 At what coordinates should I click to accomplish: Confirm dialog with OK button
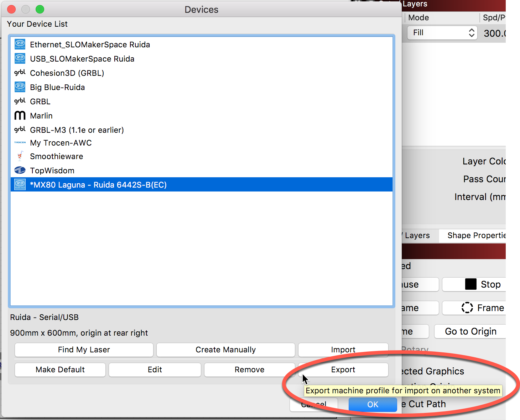point(373,404)
